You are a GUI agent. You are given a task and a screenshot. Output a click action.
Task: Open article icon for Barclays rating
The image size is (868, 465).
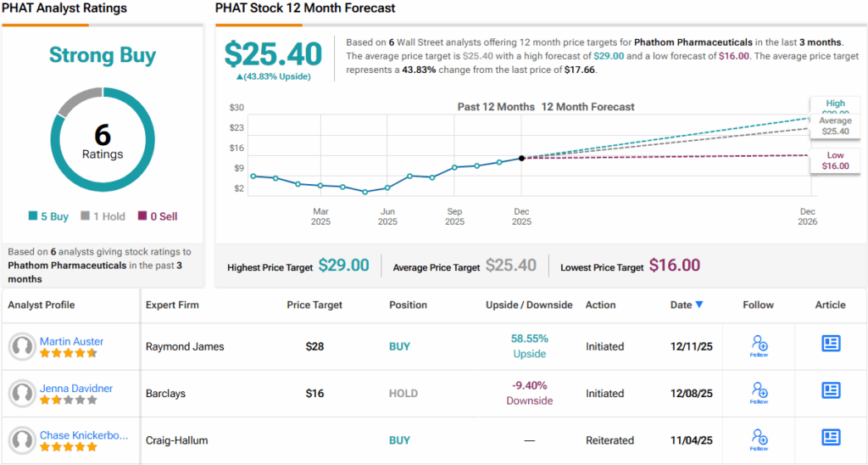coord(831,390)
